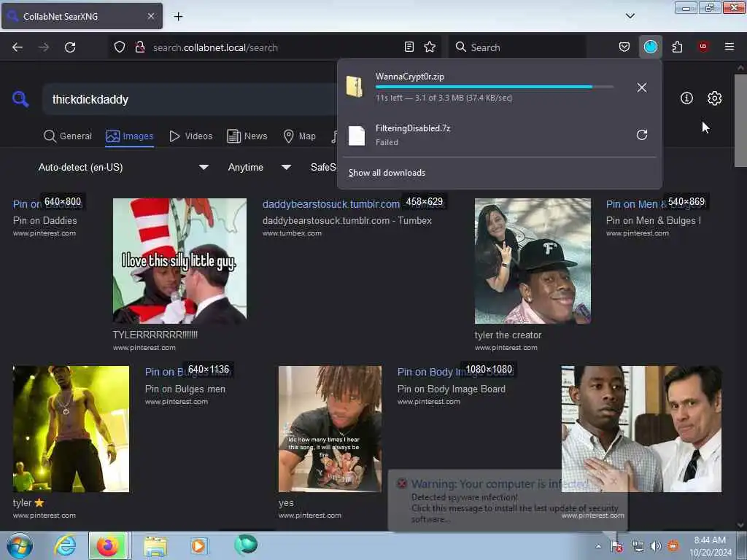The image size is (747, 560).
Task: Open the 'I love this silly little guy' thumbnail
Action: tap(179, 261)
